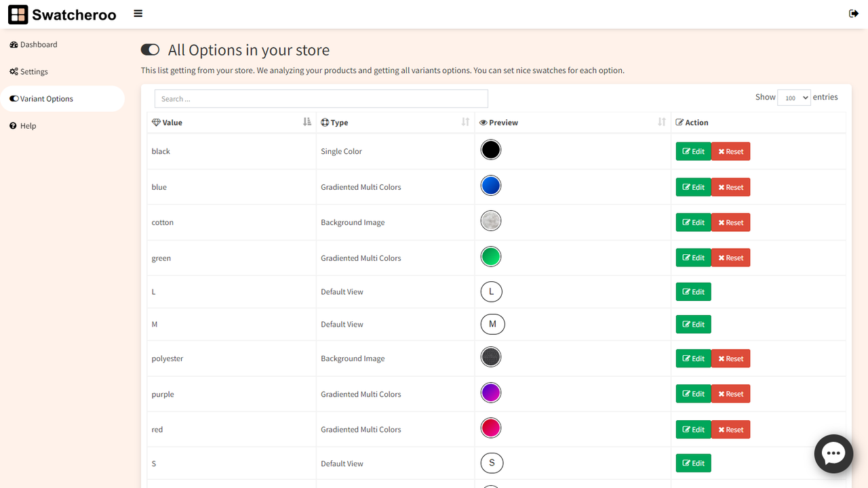Click the pencil icon in the Action column header

(677, 122)
